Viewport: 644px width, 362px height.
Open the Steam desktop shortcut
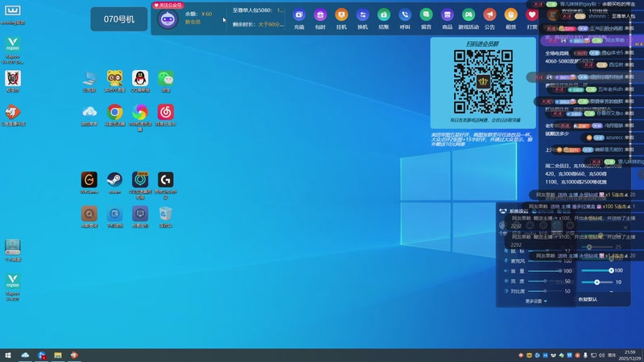(114, 179)
